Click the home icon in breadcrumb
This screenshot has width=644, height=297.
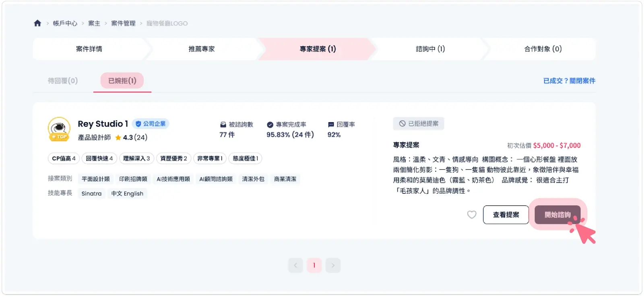(x=37, y=23)
